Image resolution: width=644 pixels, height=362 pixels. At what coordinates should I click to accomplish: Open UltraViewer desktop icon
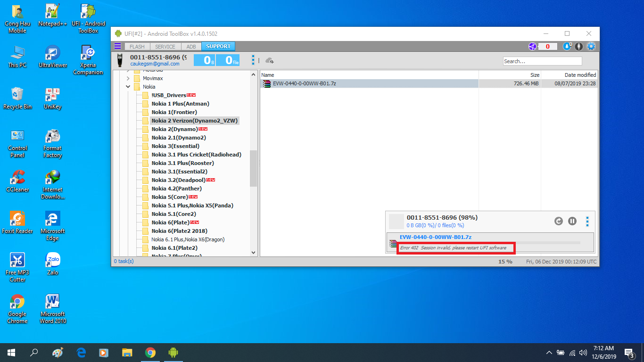(52, 57)
